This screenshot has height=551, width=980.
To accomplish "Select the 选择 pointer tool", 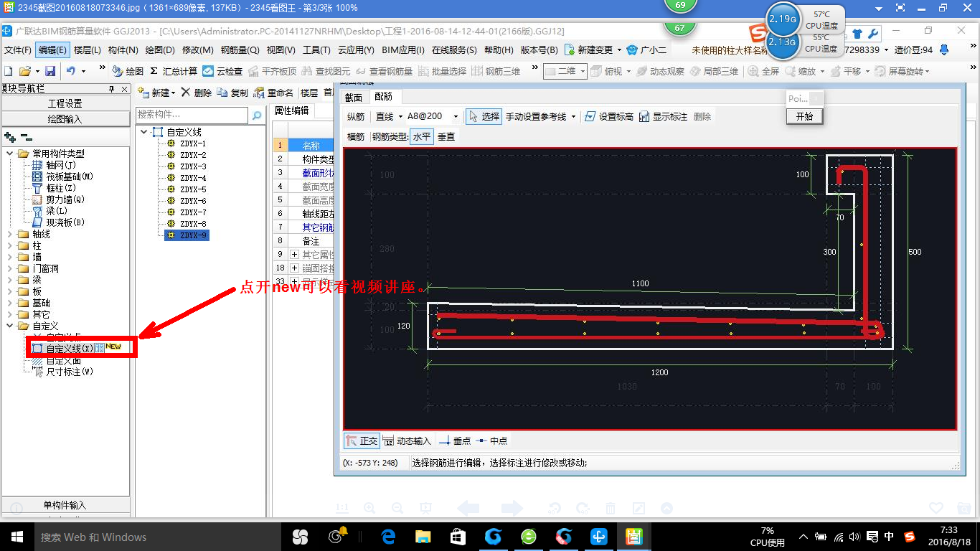I will [x=483, y=116].
